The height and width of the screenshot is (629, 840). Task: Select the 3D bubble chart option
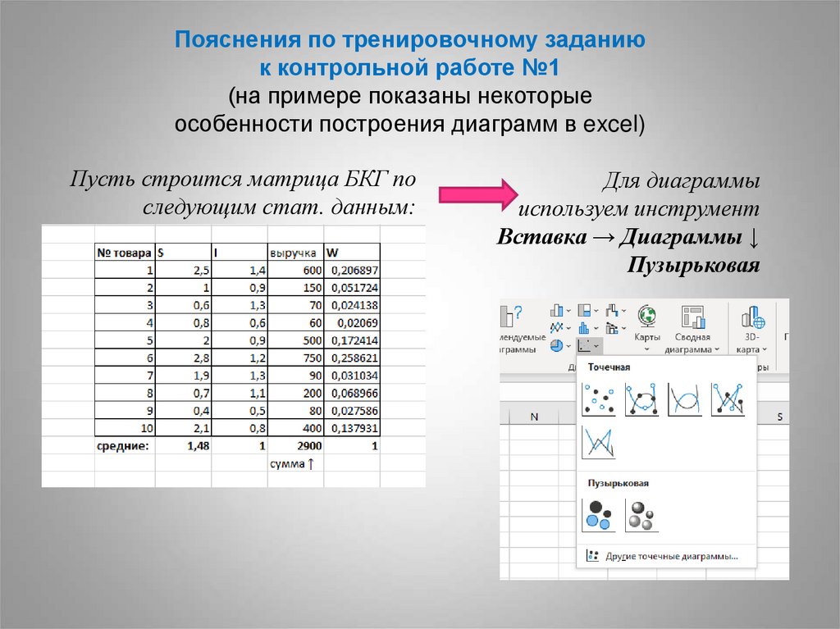tap(641, 515)
